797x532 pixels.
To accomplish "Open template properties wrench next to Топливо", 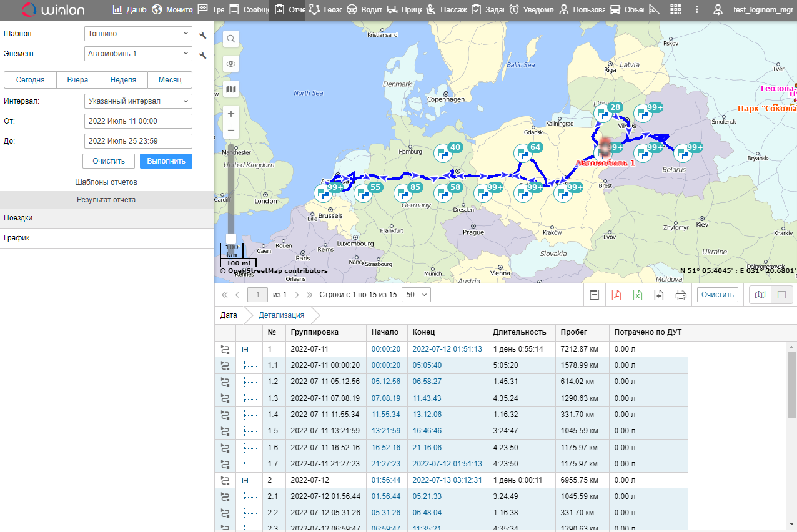I will click(202, 36).
